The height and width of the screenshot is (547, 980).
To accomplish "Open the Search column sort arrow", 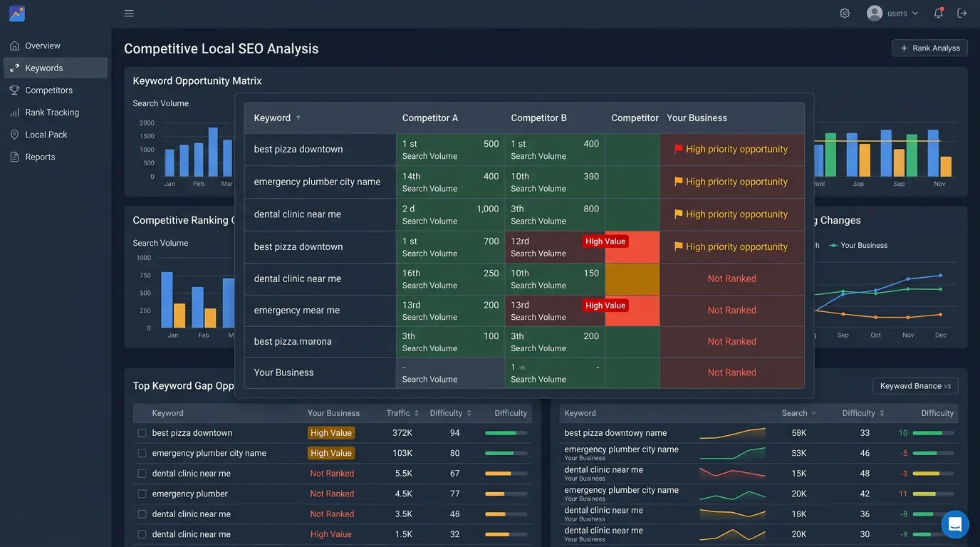I will click(814, 413).
